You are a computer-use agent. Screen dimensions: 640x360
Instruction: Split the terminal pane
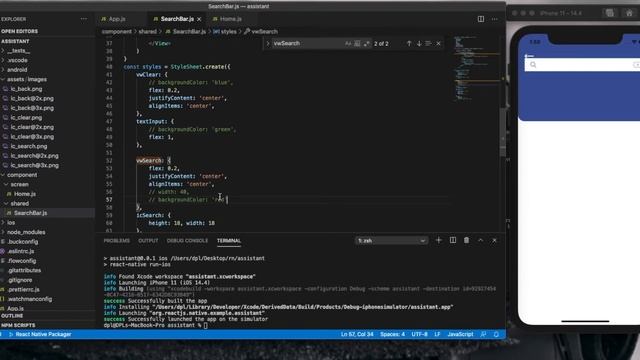click(x=453, y=240)
